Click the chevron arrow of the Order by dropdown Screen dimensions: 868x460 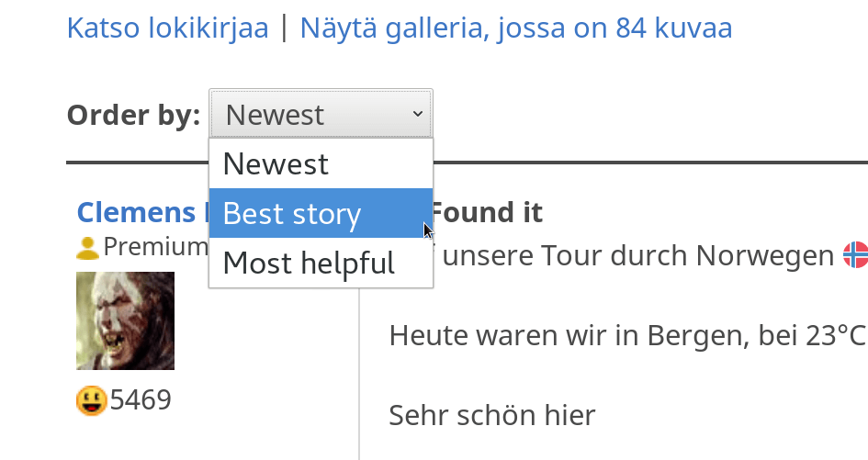[418, 115]
